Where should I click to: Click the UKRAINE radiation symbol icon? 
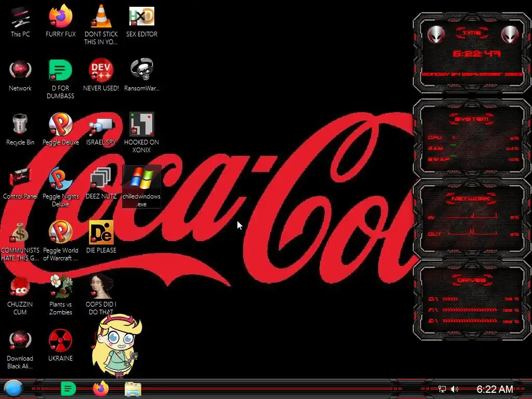click(60, 345)
